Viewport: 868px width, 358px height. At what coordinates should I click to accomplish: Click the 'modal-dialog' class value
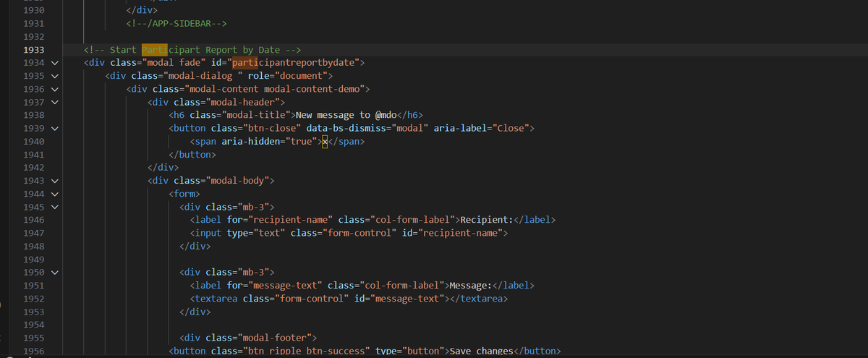201,76
